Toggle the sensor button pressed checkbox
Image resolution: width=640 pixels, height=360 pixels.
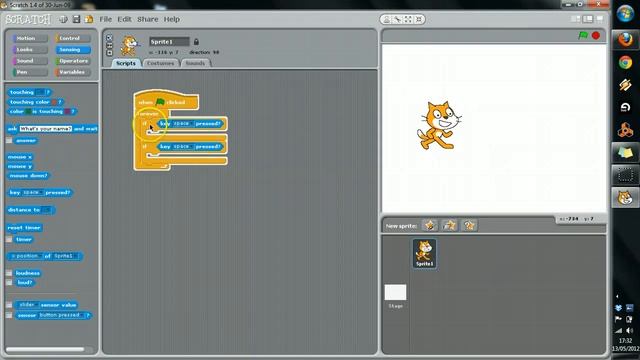click(9, 315)
